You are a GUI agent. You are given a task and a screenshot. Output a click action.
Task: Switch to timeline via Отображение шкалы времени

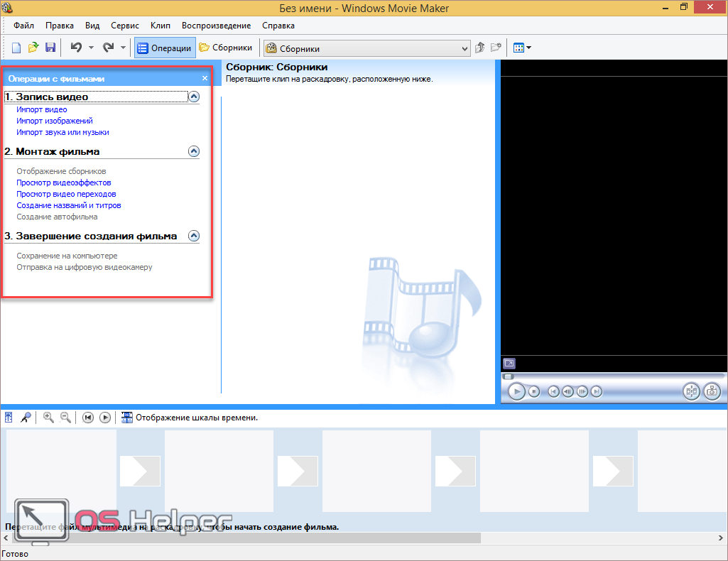pyautogui.click(x=189, y=418)
